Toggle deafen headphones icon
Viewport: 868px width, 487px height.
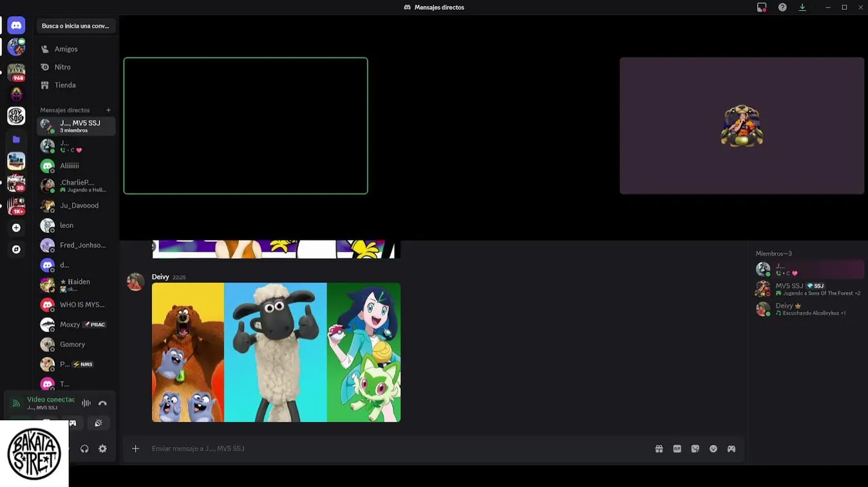[x=85, y=448]
